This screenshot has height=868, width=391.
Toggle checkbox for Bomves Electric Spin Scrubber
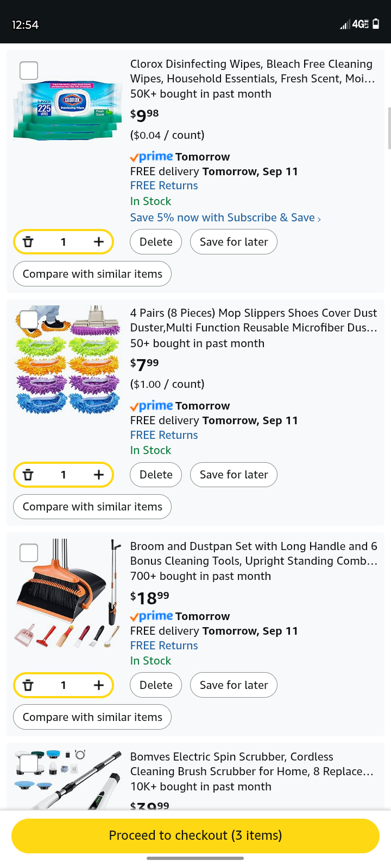pyautogui.click(x=29, y=763)
